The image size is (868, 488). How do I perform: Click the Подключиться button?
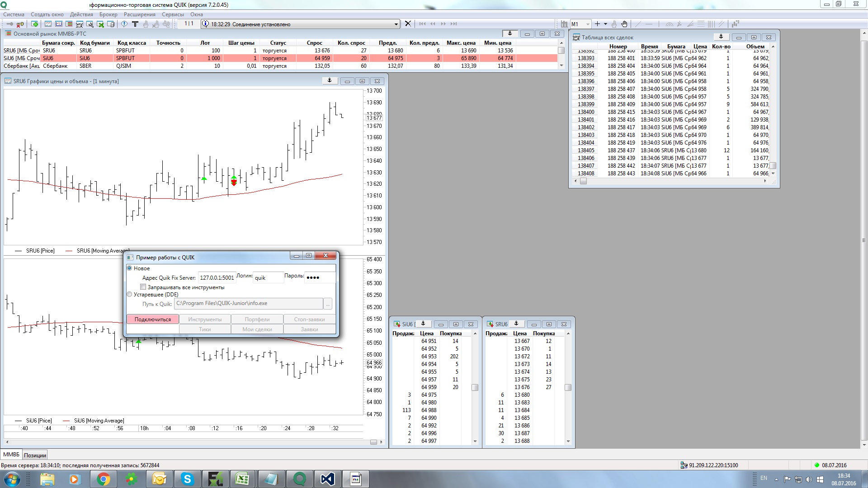153,319
